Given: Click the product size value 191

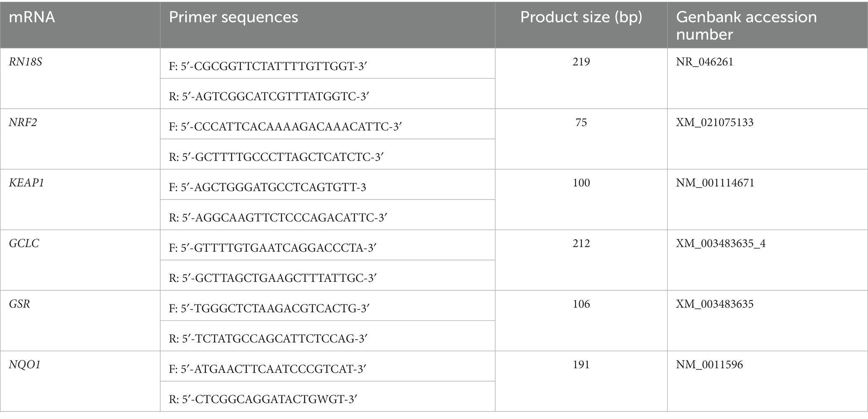Looking at the screenshot, I should [x=581, y=364].
